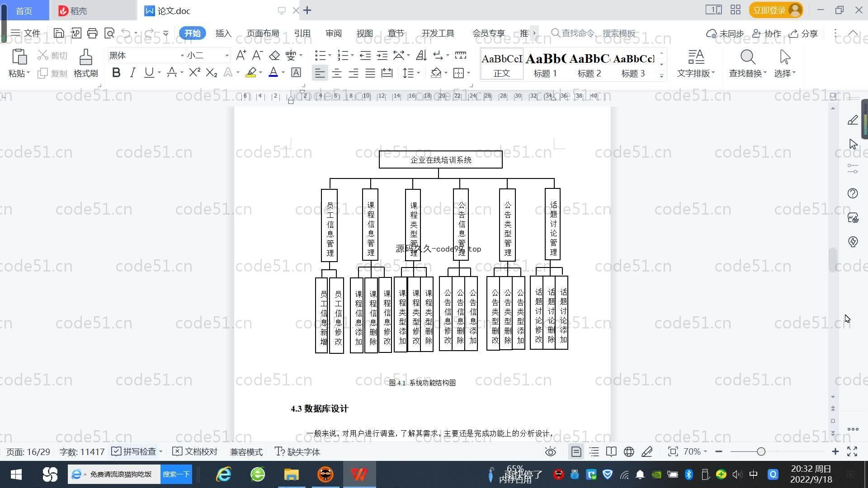
Task: Open Print Preview icon
Action: tap(109, 33)
